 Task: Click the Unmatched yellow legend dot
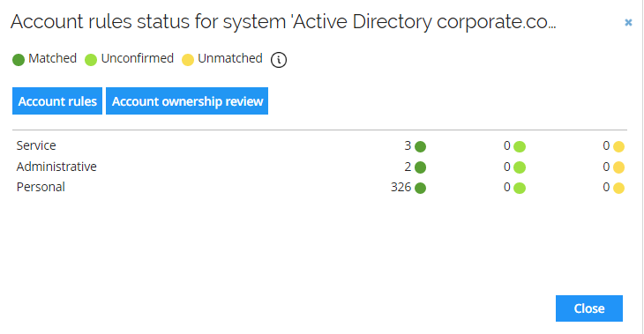click(x=188, y=60)
